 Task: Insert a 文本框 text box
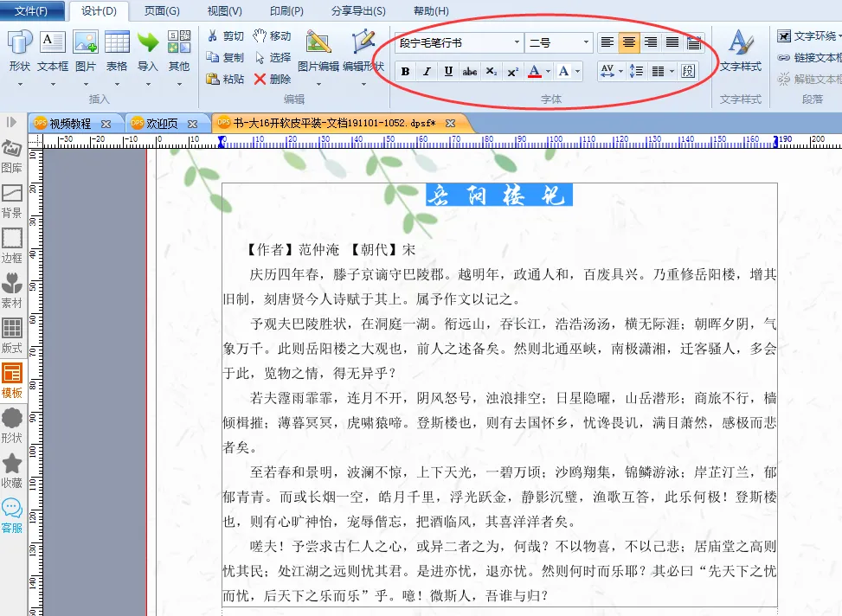[53, 52]
